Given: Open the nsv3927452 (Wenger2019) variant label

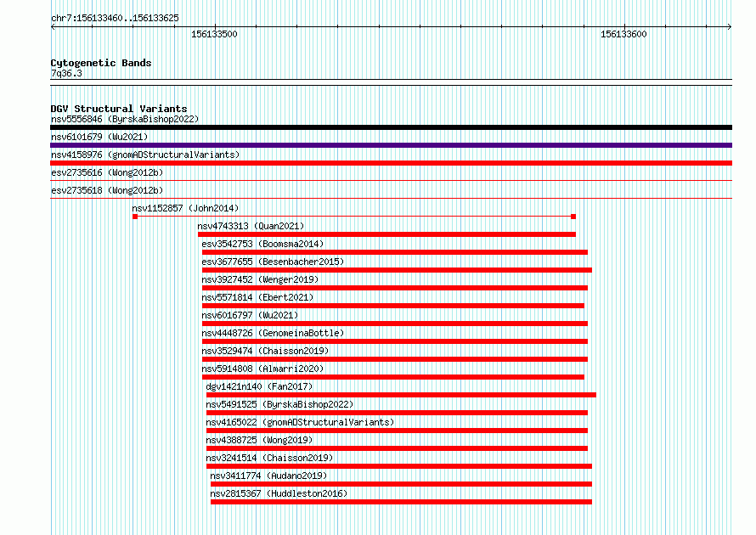Looking at the screenshot, I should (x=261, y=279).
